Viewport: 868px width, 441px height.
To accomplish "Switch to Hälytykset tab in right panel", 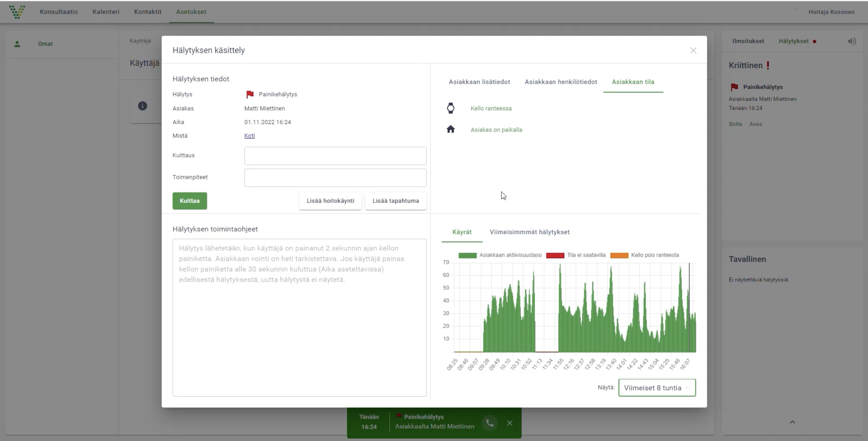I will [x=793, y=41].
